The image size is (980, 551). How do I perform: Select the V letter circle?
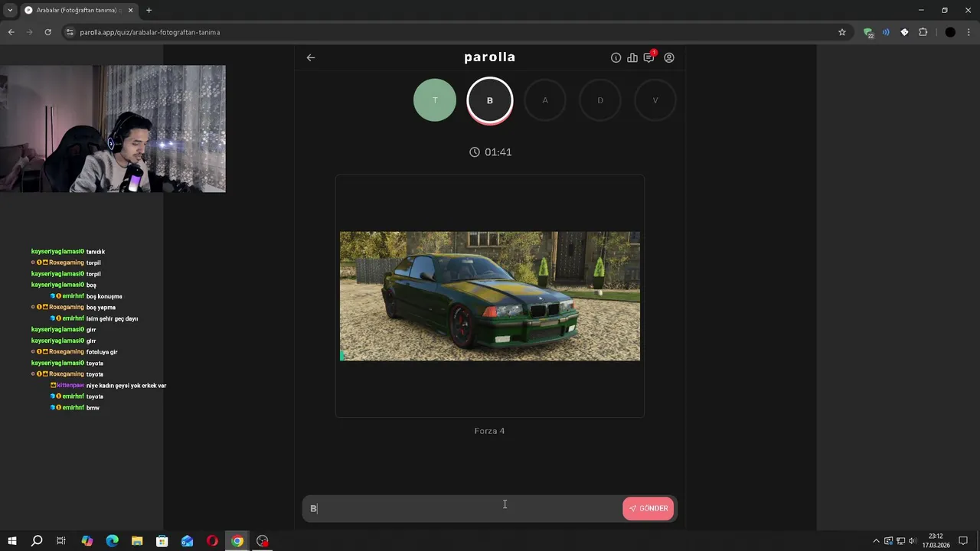point(655,100)
